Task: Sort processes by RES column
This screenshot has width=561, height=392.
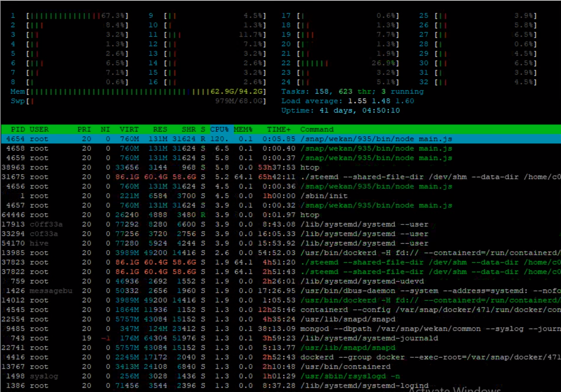Action: [x=160, y=129]
